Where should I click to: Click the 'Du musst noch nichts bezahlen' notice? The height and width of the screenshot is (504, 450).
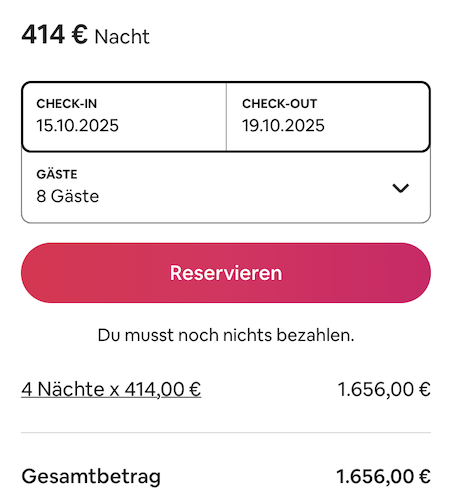tap(226, 335)
